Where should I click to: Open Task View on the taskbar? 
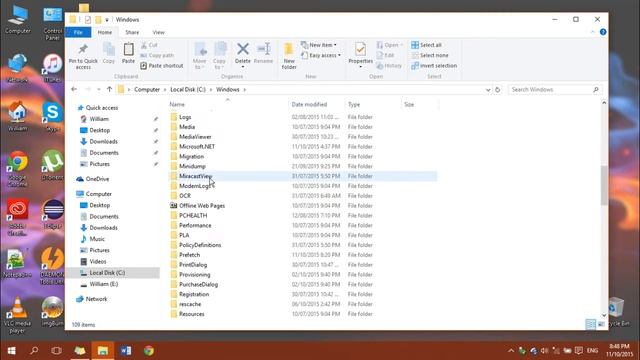pos(57,351)
